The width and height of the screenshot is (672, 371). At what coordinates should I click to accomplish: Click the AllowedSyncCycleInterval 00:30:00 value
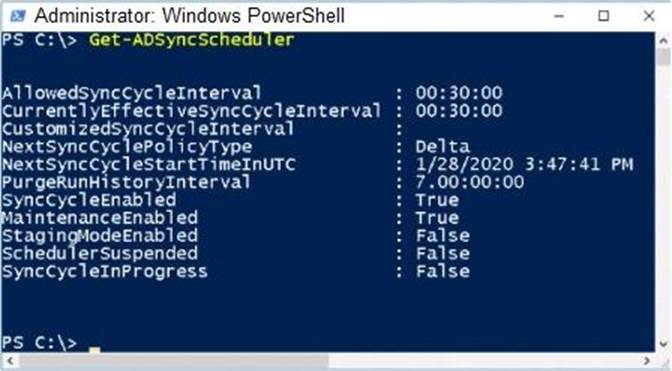point(459,93)
